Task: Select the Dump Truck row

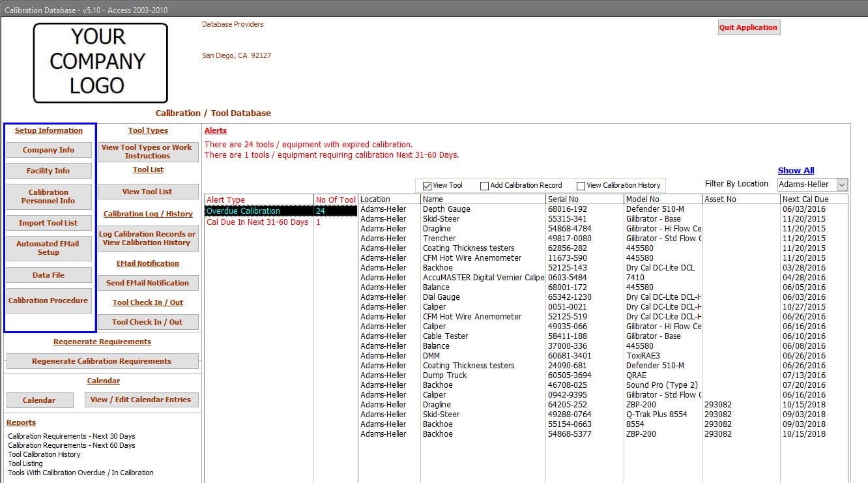Action: (603, 375)
